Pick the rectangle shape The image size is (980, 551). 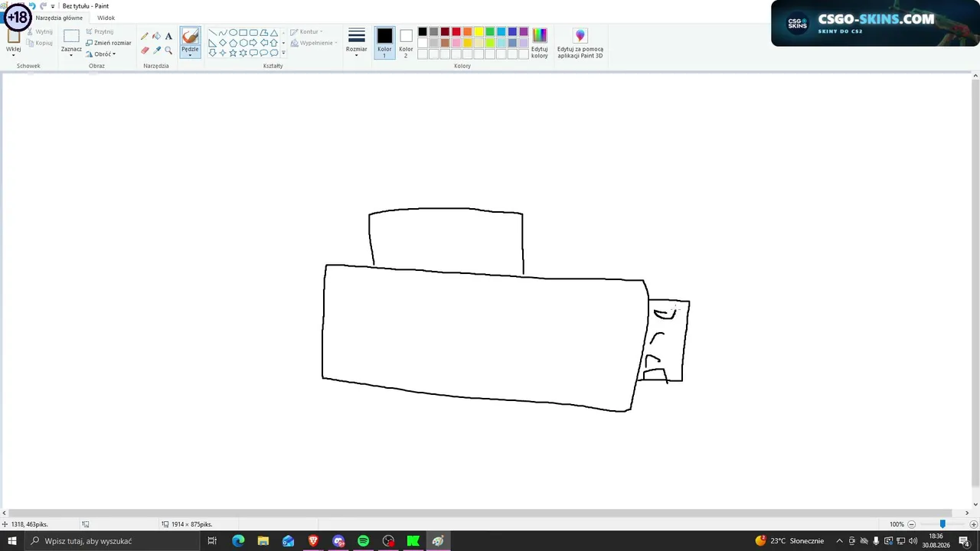coord(243,33)
